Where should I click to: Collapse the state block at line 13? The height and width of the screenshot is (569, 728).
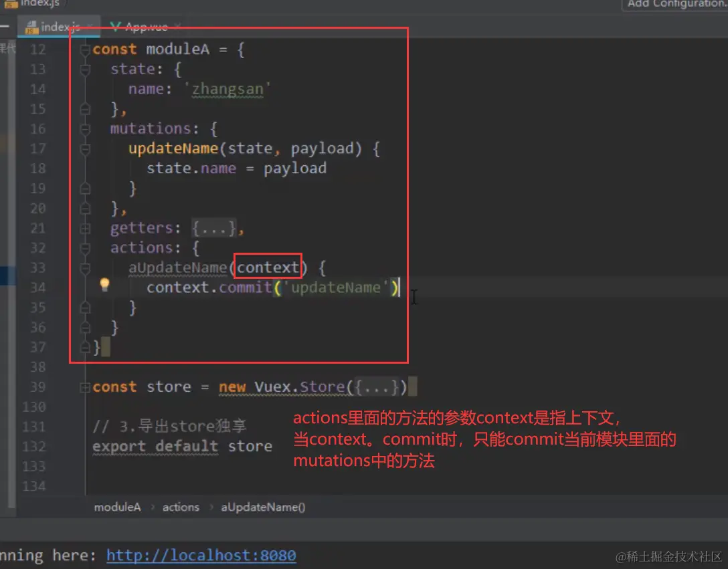point(85,69)
